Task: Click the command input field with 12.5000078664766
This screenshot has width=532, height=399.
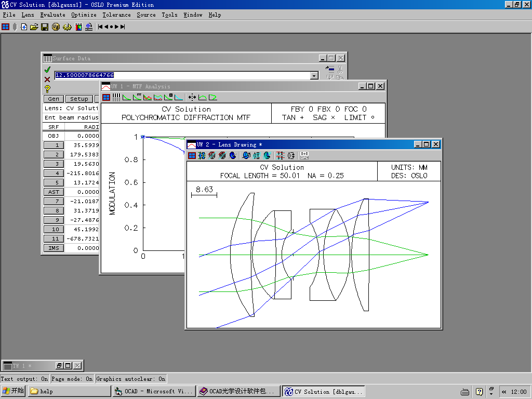Action: pyautogui.click(x=182, y=75)
